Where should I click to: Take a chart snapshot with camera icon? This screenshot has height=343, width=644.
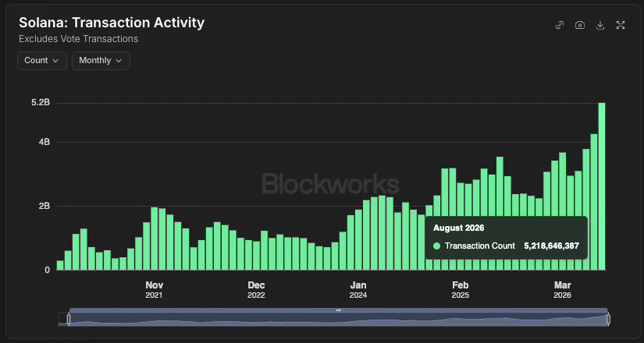[580, 26]
